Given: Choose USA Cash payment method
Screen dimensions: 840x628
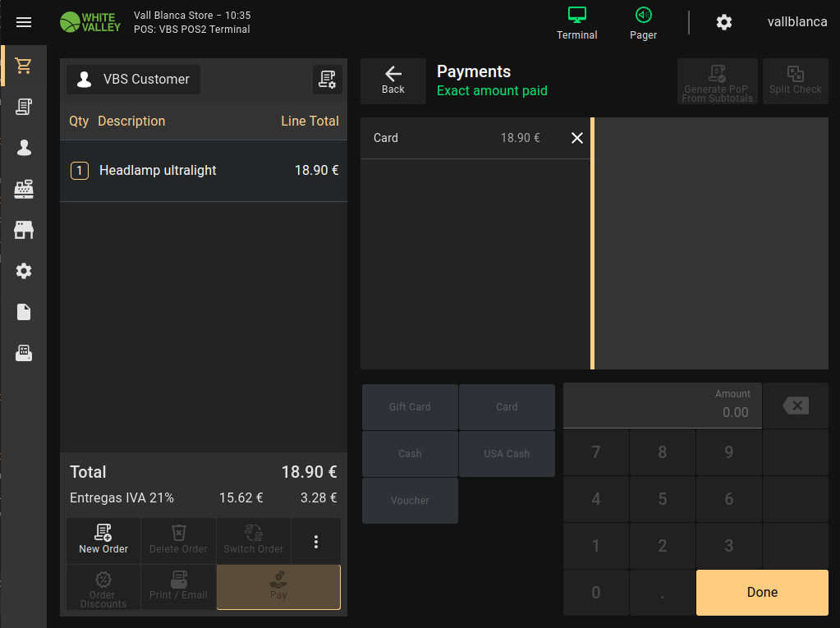Looking at the screenshot, I should pyautogui.click(x=507, y=453).
